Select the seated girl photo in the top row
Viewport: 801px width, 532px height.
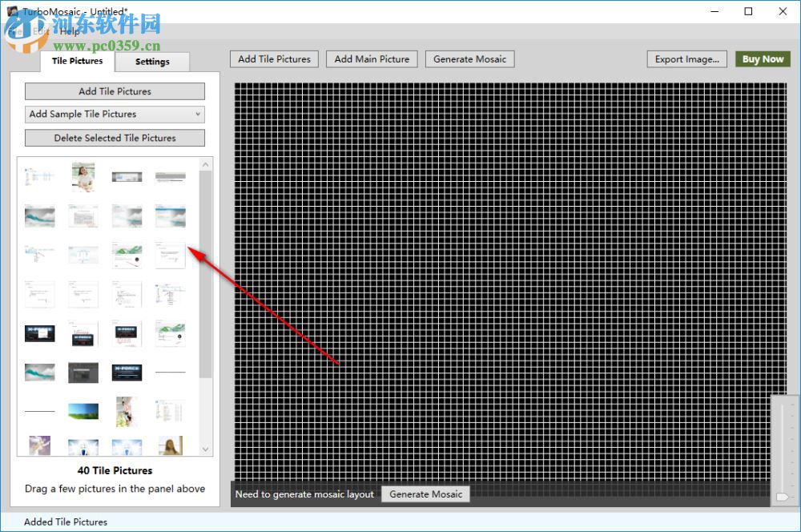pyautogui.click(x=83, y=177)
